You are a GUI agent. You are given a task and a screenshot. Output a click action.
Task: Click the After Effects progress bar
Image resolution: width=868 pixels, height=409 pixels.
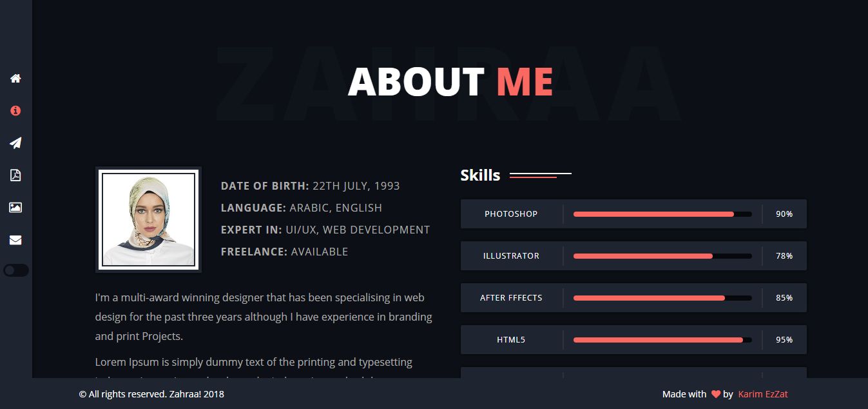(x=662, y=298)
